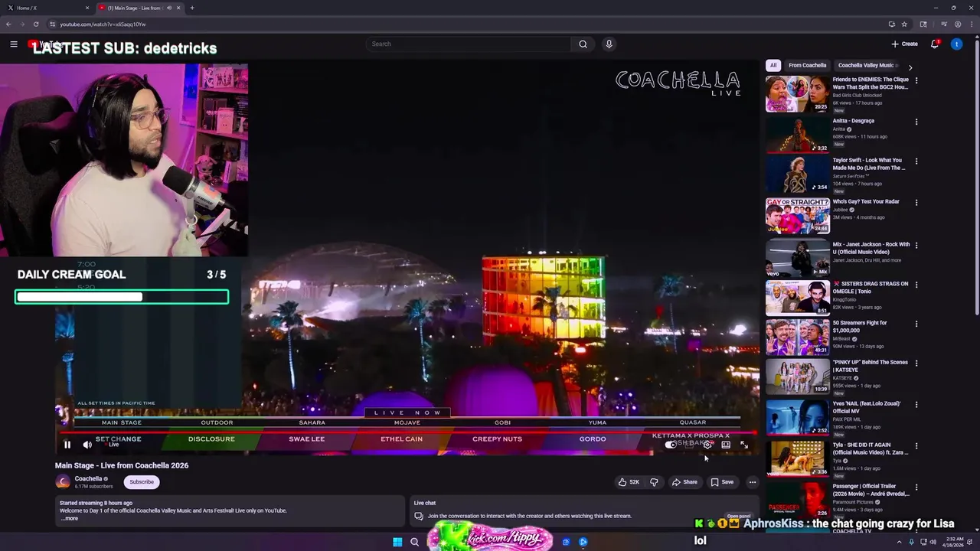980x551 pixels.
Task: Save the video to a playlist
Action: pyautogui.click(x=722, y=482)
